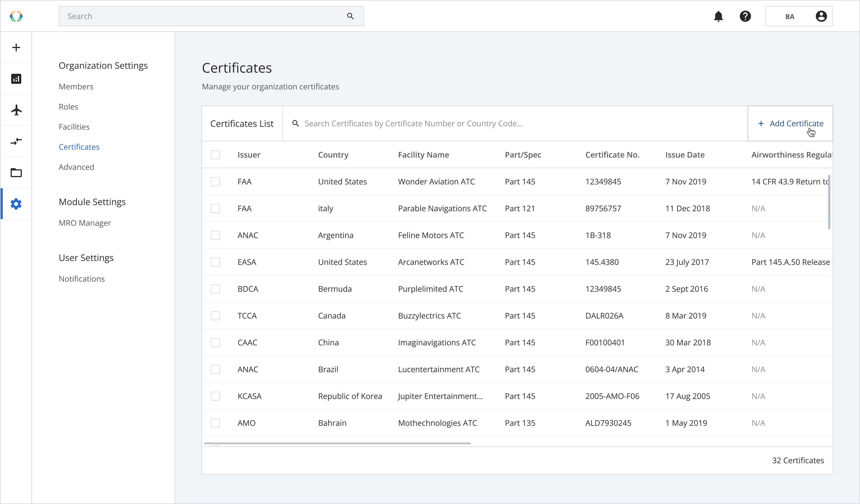The width and height of the screenshot is (860, 504).
Task: Click the Bermuda country cell
Action: coord(335,289)
